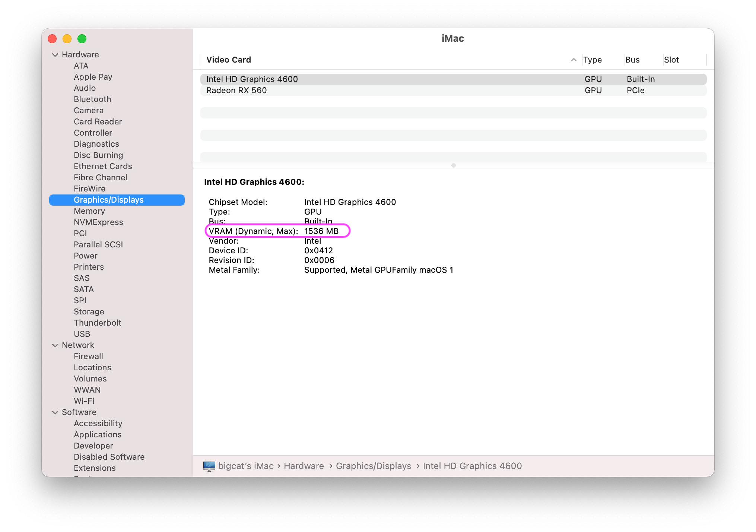Click the red close window button
Image resolution: width=756 pixels, height=532 pixels.
pos(52,39)
